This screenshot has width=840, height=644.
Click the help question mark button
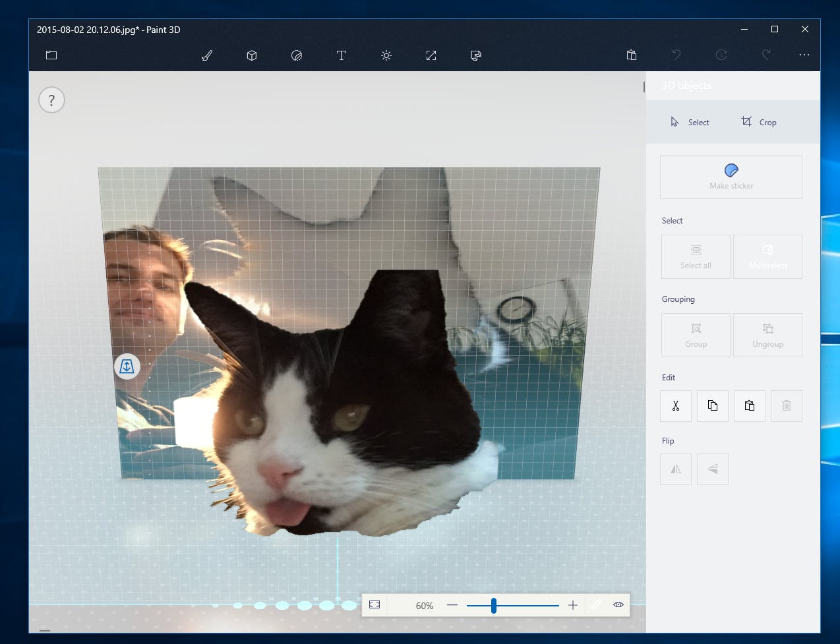click(51, 100)
